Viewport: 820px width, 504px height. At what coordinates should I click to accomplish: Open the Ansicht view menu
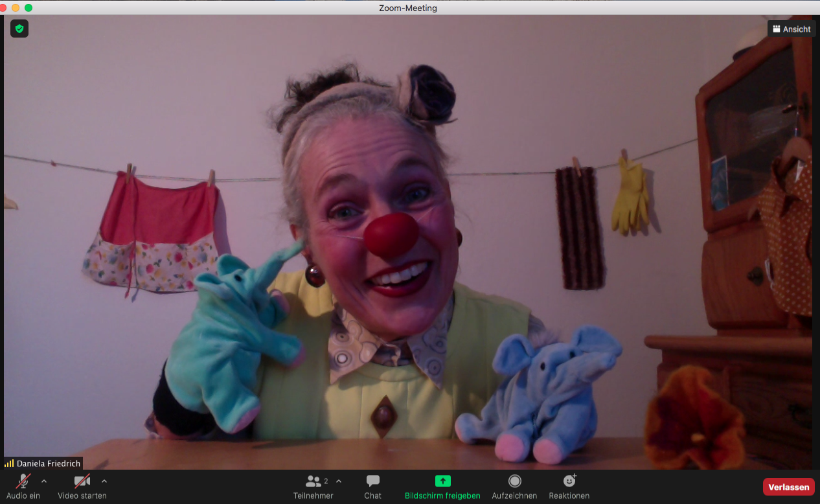791,29
